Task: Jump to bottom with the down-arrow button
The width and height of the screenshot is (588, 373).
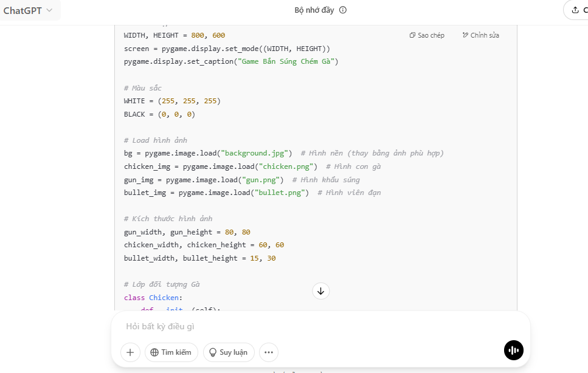Action: tap(320, 291)
